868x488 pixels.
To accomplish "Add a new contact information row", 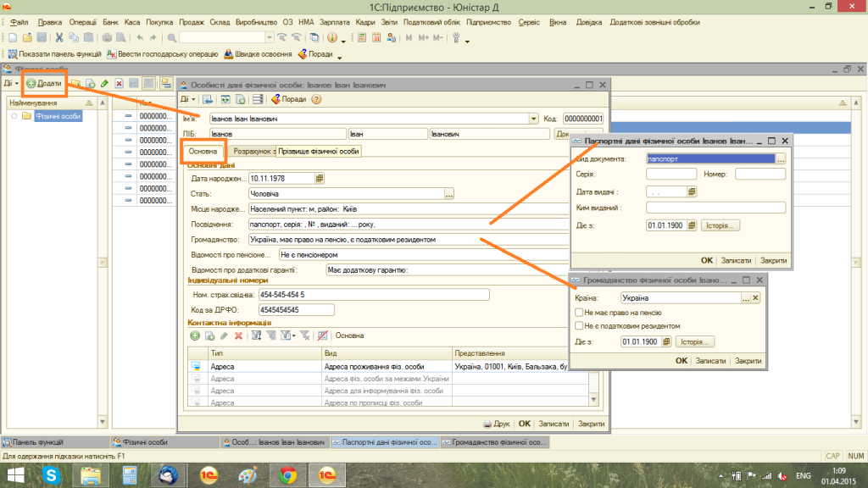I will point(195,335).
